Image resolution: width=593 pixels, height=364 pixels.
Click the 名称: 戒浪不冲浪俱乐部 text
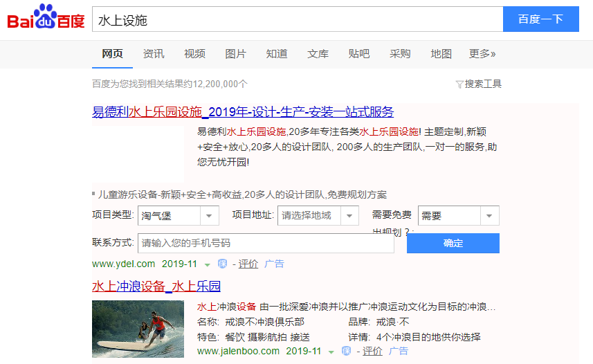(x=250, y=322)
